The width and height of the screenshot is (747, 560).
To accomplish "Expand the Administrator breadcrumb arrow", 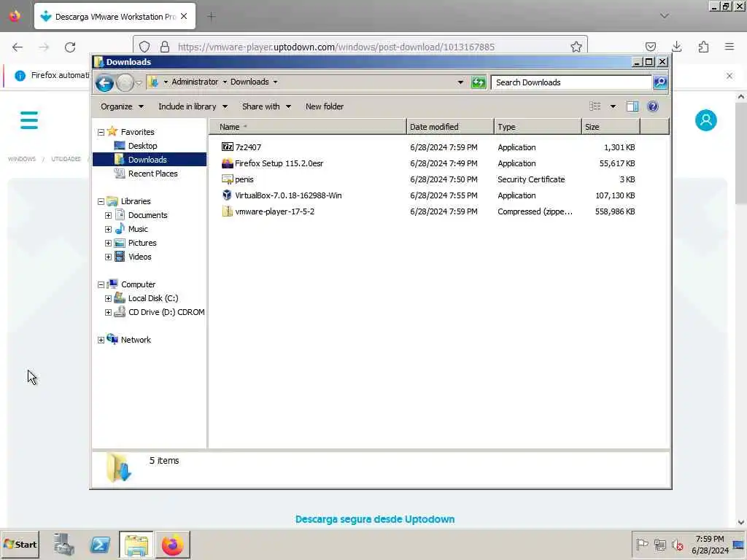I will point(225,82).
